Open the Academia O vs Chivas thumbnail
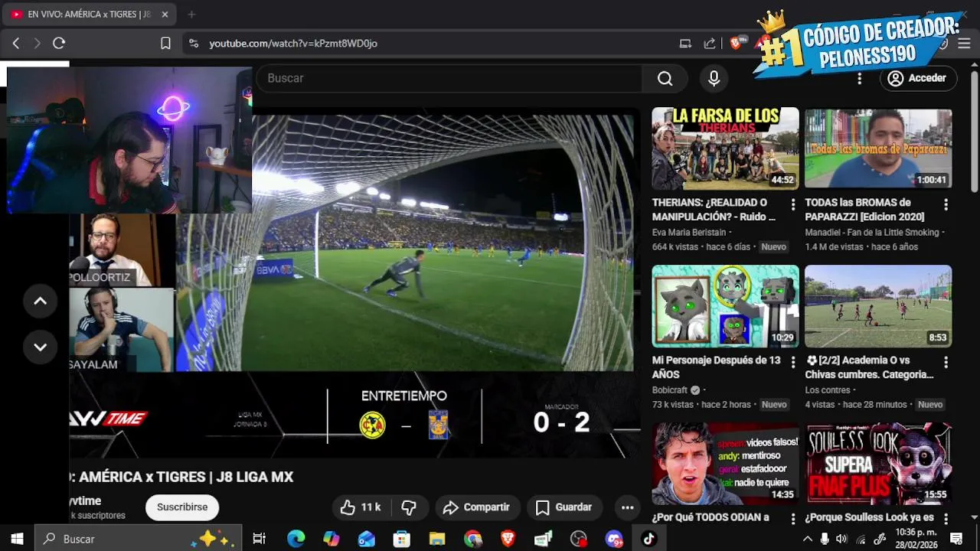Viewport: 980px width, 551px height. pos(878,306)
